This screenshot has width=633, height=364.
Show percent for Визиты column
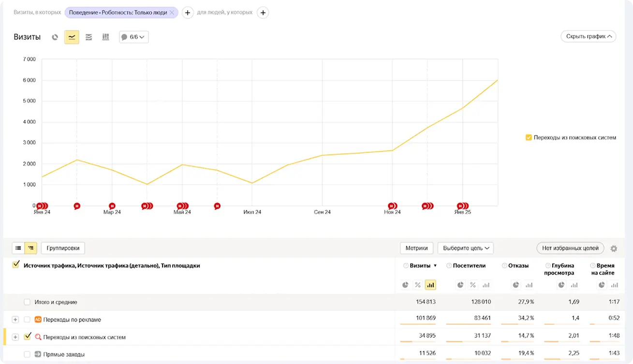click(x=418, y=285)
